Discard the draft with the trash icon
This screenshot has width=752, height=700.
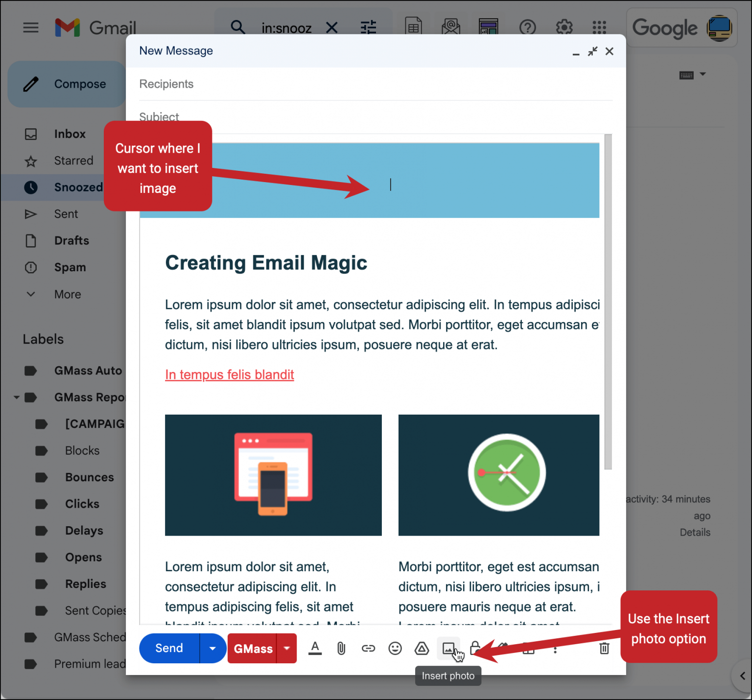[x=604, y=648]
